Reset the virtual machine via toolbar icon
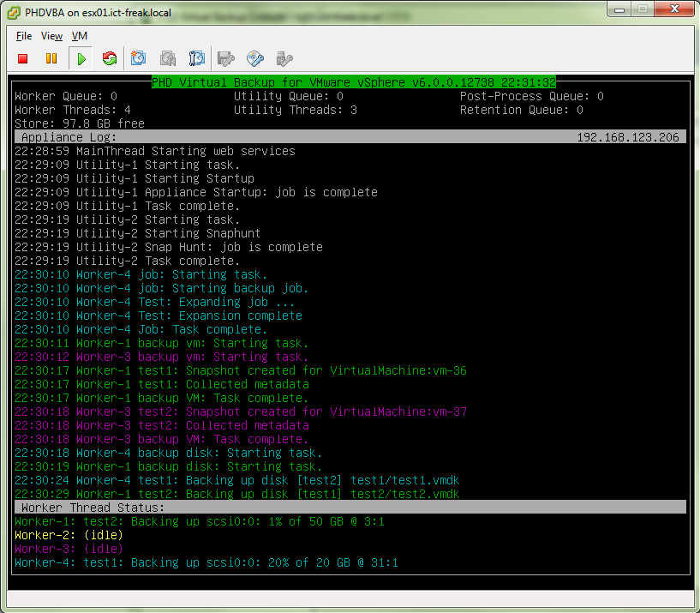The image size is (700, 613). click(x=109, y=58)
